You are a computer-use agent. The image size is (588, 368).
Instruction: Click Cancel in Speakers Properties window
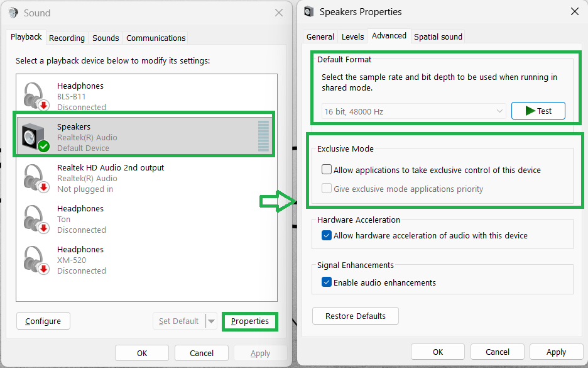pos(498,352)
